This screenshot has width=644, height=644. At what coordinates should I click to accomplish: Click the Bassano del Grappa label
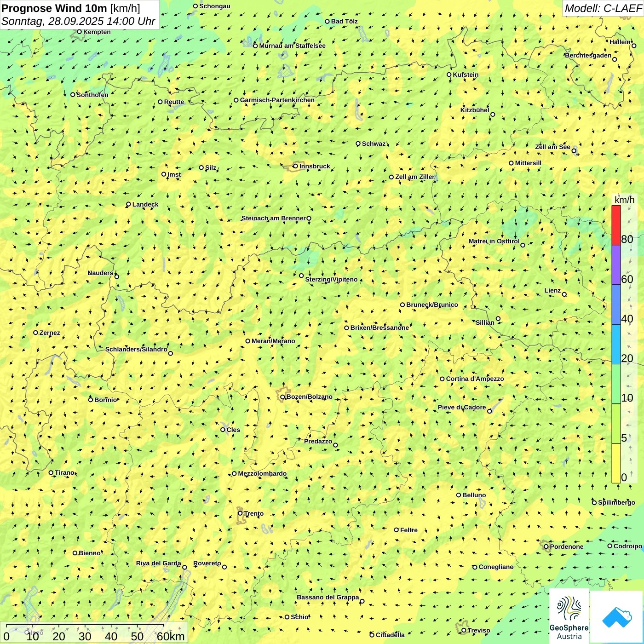click(x=328, y=597)
